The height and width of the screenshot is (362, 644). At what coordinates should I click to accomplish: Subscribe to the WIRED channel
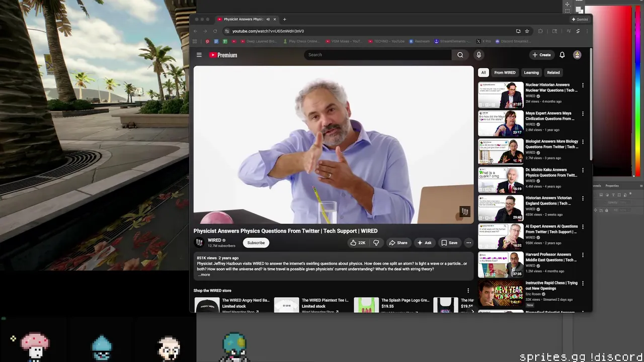pos(256,243)
